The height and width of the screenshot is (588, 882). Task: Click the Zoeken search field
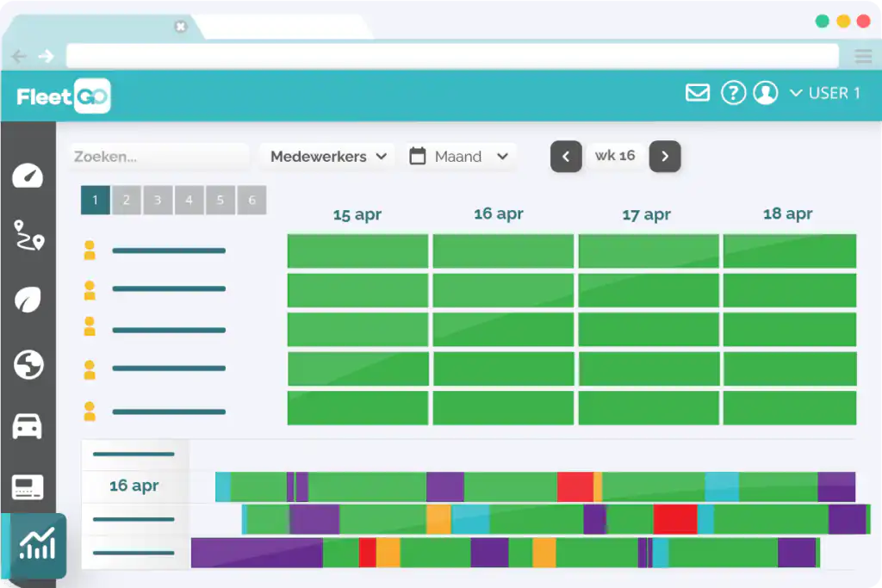coord(159,157)
